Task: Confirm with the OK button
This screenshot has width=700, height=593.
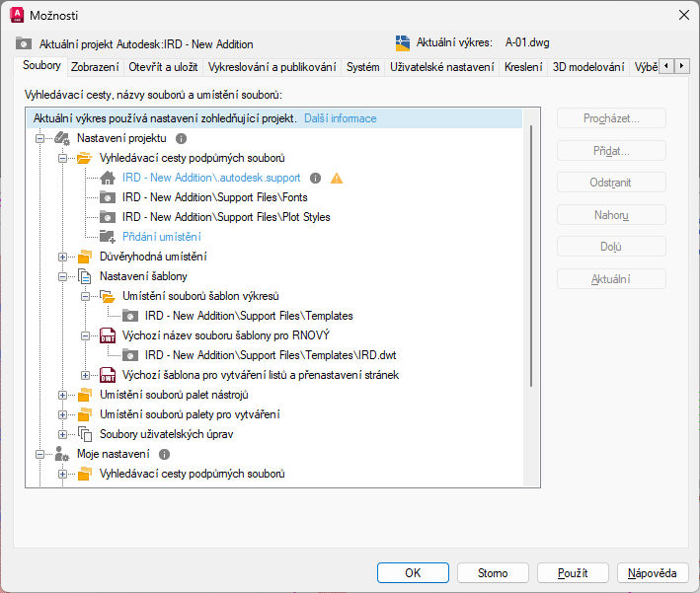Action: [x=413, y=573]
